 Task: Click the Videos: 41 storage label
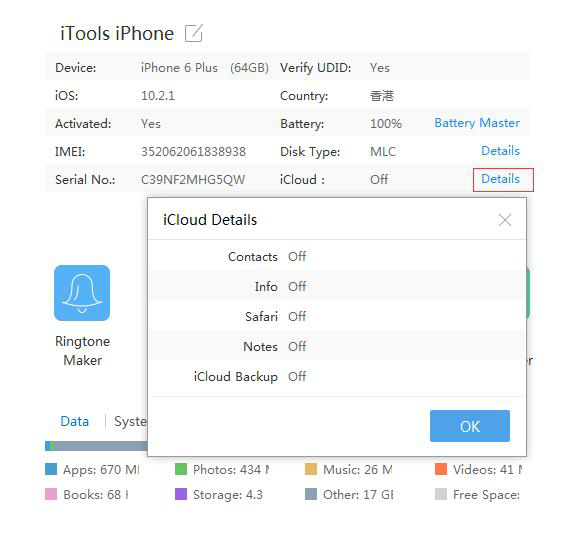pyautogui.click(x=488, y=470)
